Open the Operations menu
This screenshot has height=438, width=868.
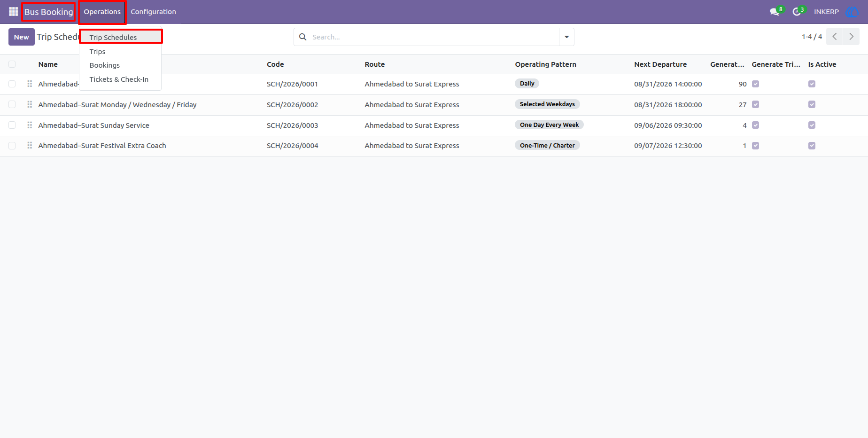pyautogui.click(x=102, y=12)
